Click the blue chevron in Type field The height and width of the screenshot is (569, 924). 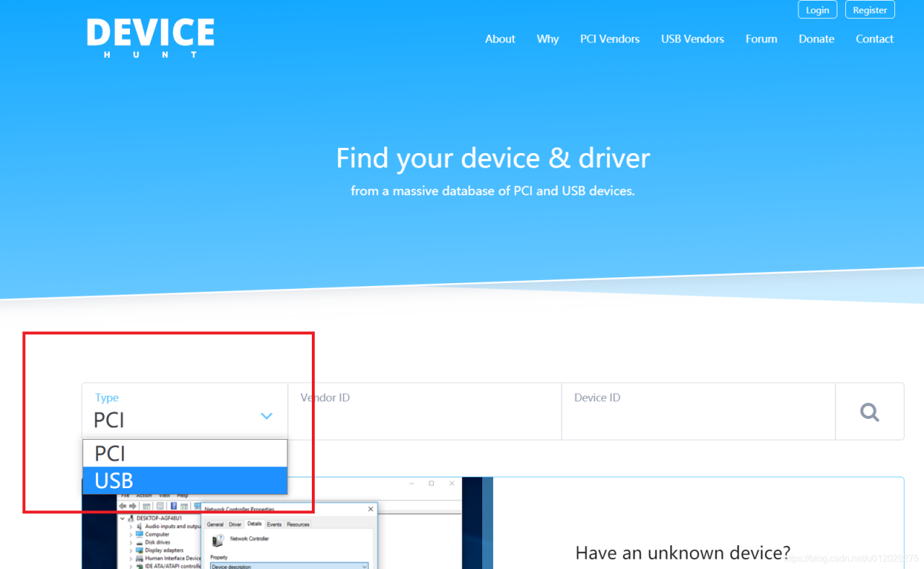point(266,416)
